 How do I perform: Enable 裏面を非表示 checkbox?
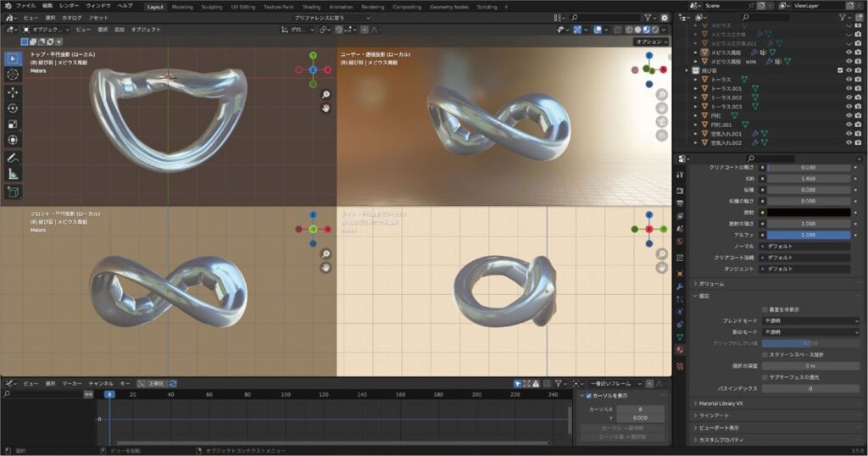pos(765,309)
